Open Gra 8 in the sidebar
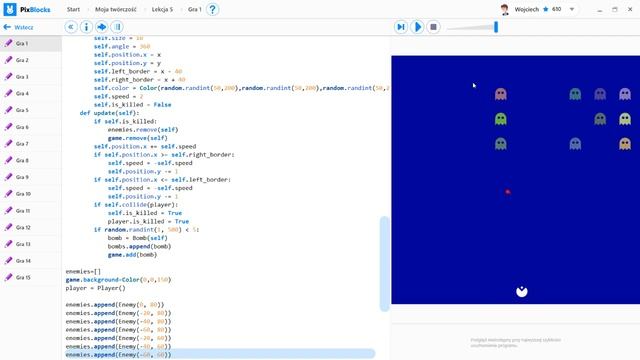Viewport: 640px width, 360px height. [31, 160]
